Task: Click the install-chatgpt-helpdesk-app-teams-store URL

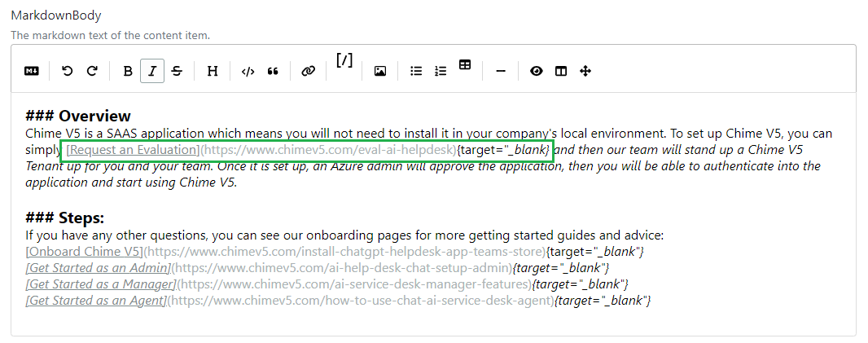Action: click(344, 252)
